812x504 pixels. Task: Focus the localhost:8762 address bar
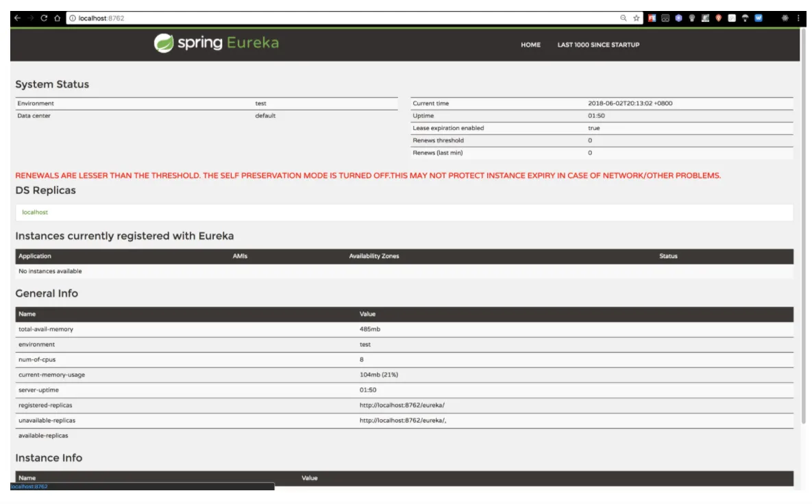click(342, 18)
